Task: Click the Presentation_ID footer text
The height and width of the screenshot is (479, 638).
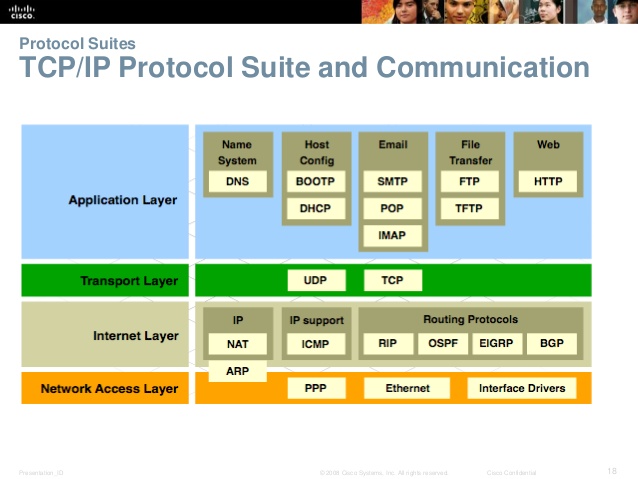Action: coord(41,473)
